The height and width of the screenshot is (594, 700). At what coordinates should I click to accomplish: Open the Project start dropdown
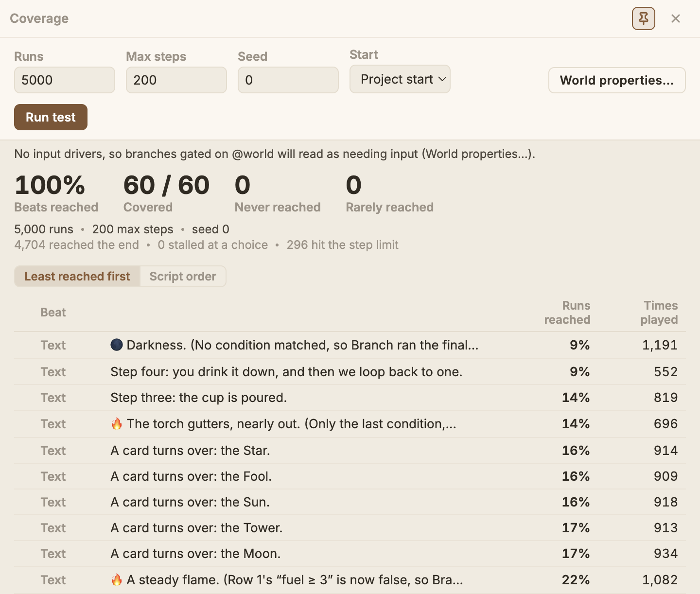pyautogui.click(x=400, y=79)
